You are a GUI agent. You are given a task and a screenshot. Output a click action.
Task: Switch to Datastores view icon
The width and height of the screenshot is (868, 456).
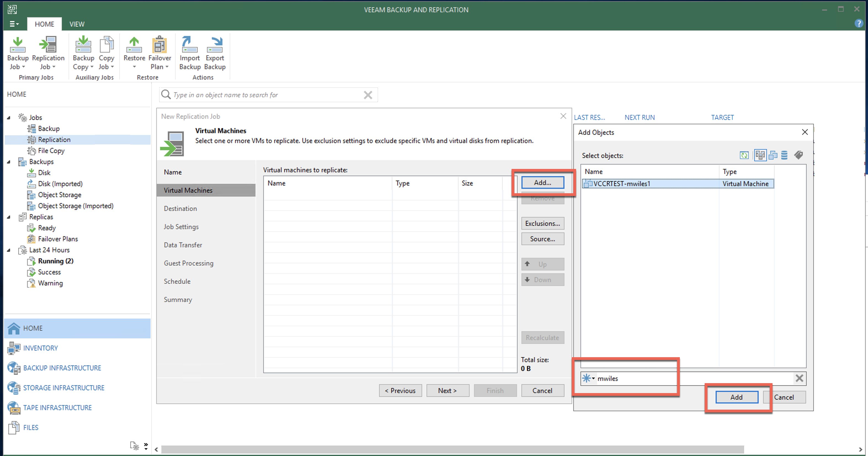click(x=784, y=155)
